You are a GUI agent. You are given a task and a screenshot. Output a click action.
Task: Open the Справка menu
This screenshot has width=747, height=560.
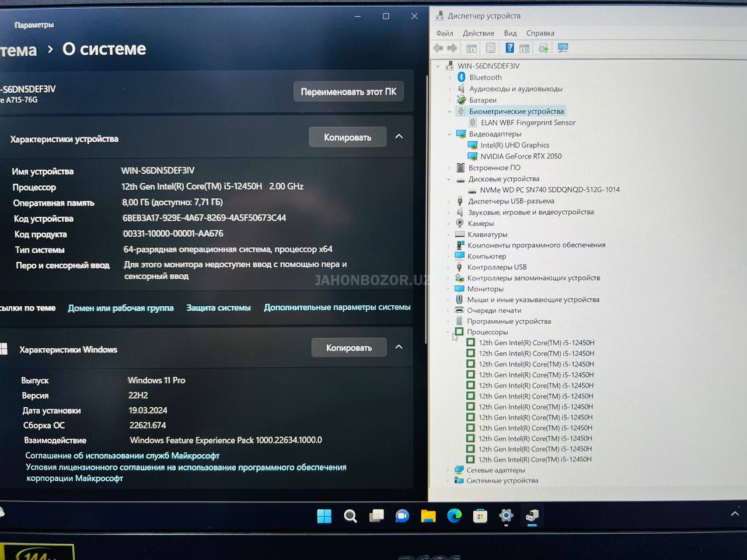pyautogui.click(x=540, y=33)
